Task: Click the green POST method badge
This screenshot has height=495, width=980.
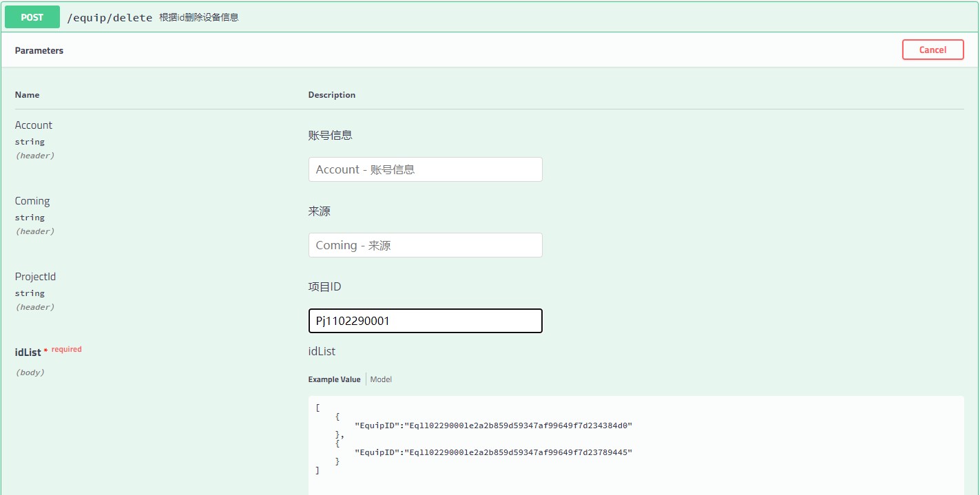Action: click(32, 17)
